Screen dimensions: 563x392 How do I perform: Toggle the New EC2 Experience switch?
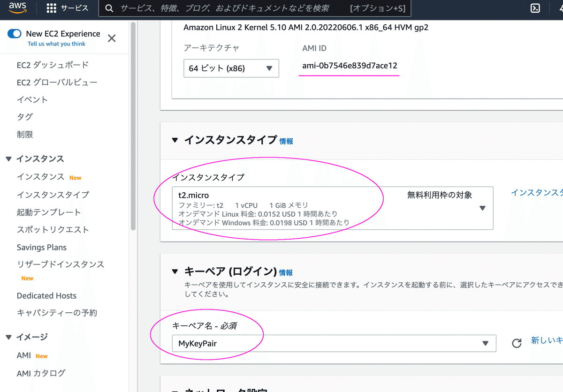point(15,34)
